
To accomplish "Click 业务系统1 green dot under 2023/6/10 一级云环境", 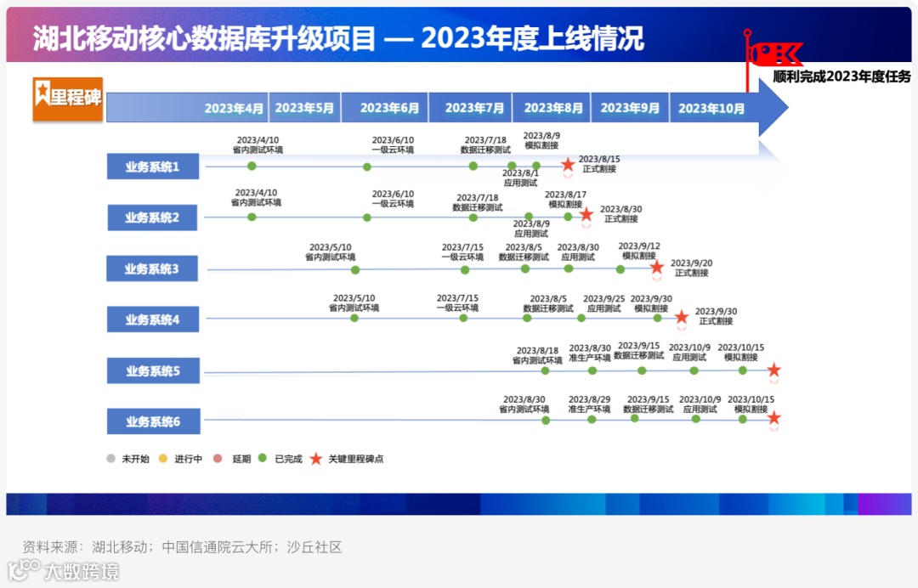I will 367,167.
